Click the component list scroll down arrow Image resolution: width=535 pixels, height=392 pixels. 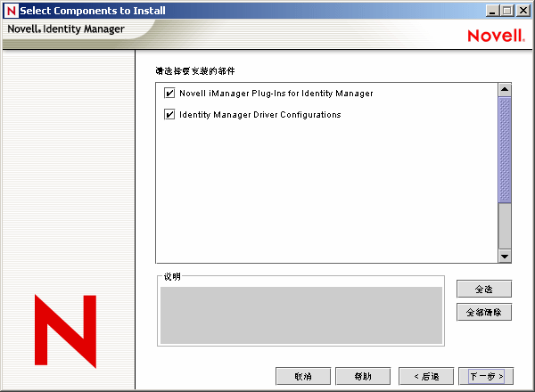pyautogui.click(x=505, y=256)
